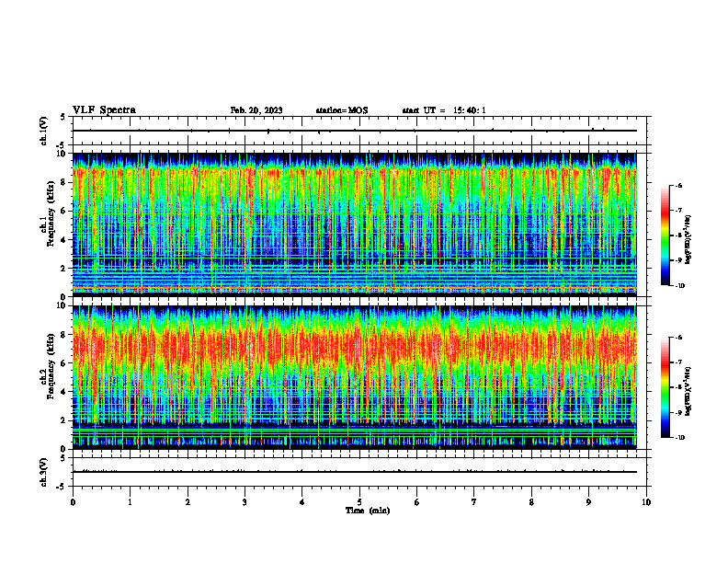Screen dimensions: 728x563
Task: Click the ch.1 colorbar "-10" label
Action: tap(680, 286)
